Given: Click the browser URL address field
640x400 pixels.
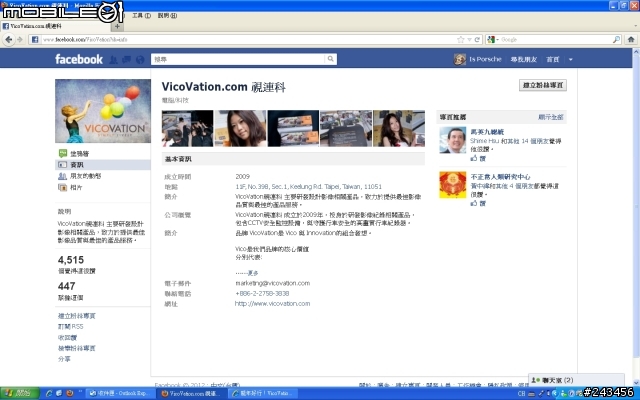Looking at the screenshot, I should [x=248, y=40].
